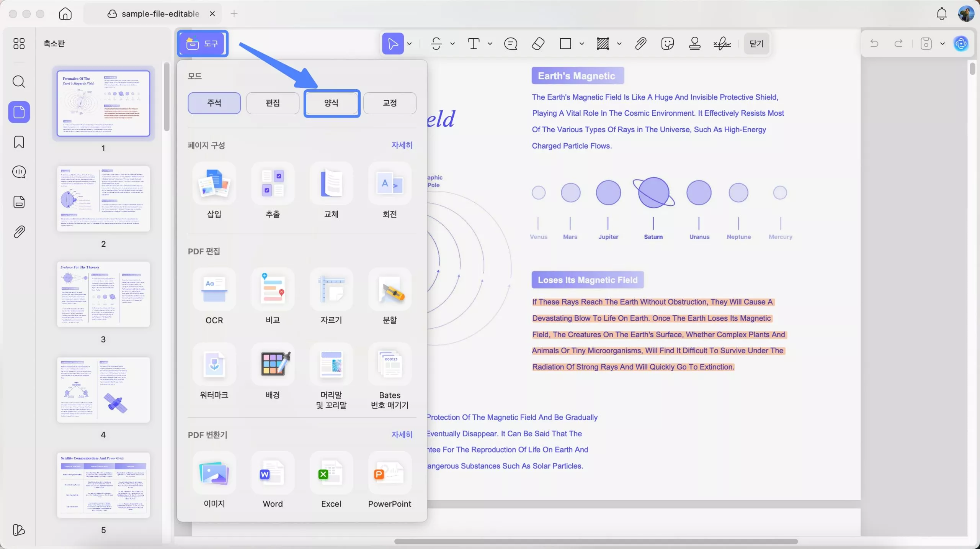Switch to 주석 (Comment) mode
Screen dimensions: 980x549
(x=214, y=103)
